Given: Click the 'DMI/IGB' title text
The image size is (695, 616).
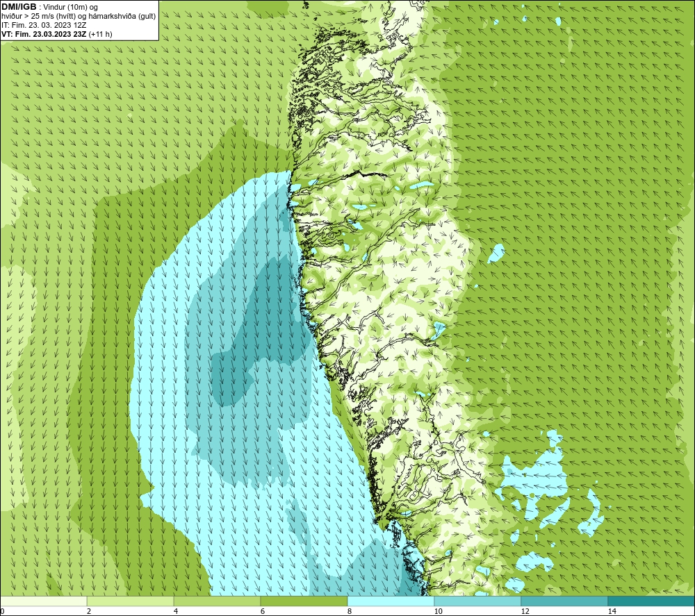Looking at the screenshot, I should [x=19, y=7].
